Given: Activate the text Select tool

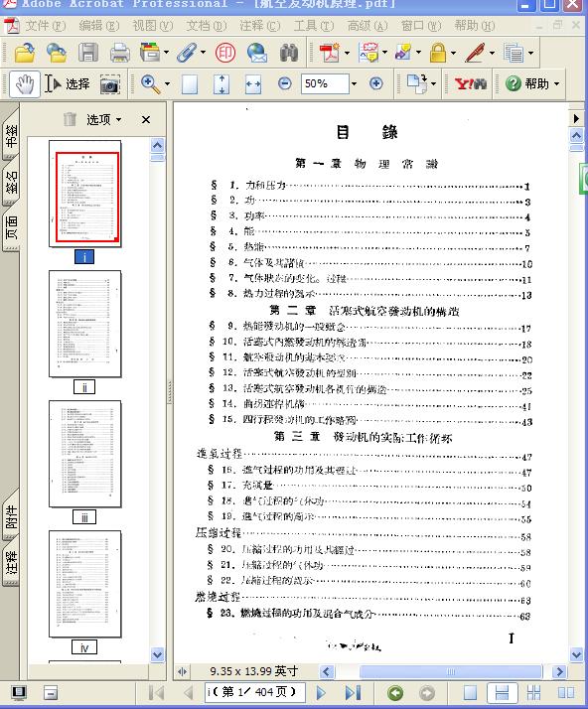Looking at the screenshot, I should pos(67,83).
